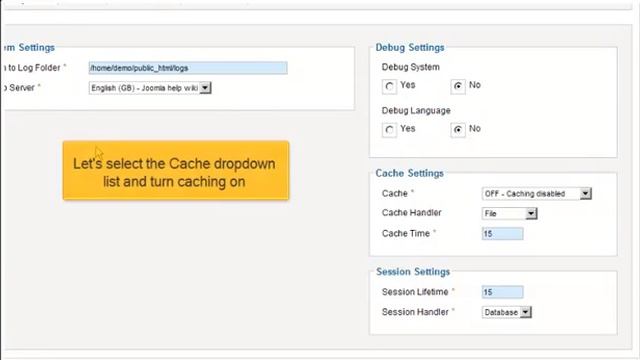Click the 'Cache Settings' heading
The height and width of the screenshot is (360, 640).
point(409,173)
